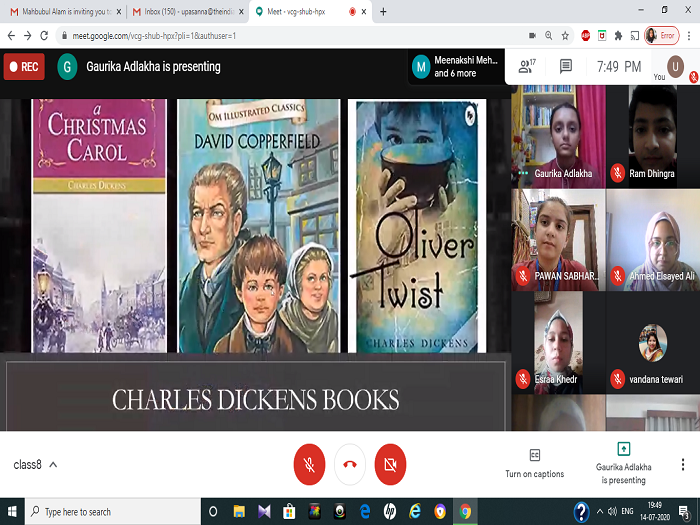Select Meenakshi Meh... and 6 more tile
Image resolution: width=700 pixels, height=525 pixels.
(456, 67)
